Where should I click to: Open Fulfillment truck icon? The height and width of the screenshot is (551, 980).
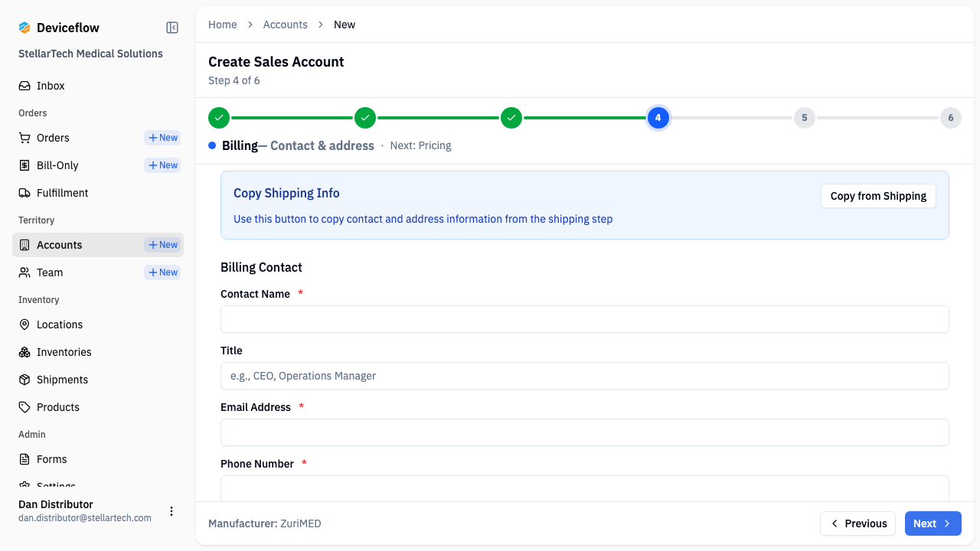24,193
